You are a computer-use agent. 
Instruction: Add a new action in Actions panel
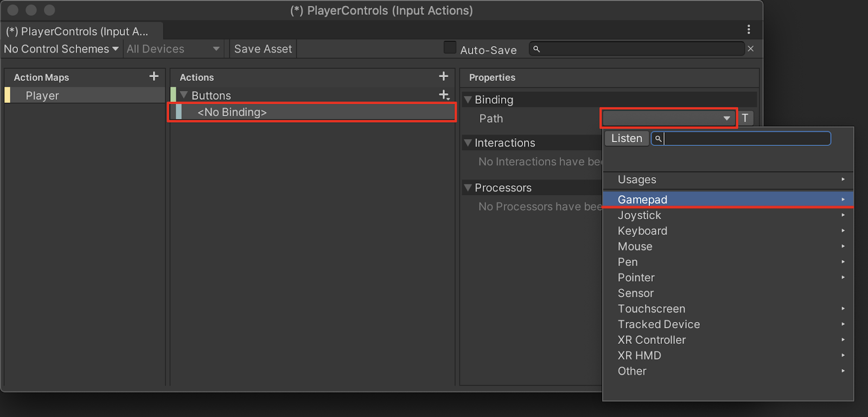(x=443, y=76)
